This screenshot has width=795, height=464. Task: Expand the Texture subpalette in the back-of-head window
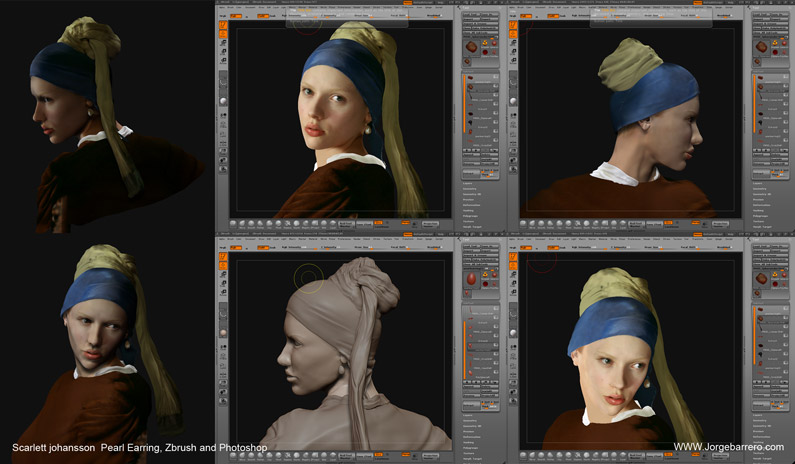tap(757, 222)
